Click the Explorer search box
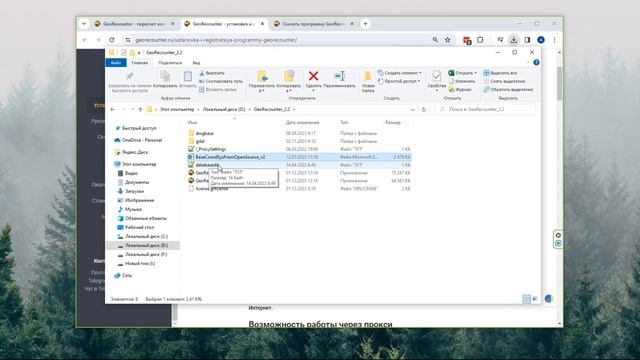This screenshot has width=640, height=360. [485, 109]
